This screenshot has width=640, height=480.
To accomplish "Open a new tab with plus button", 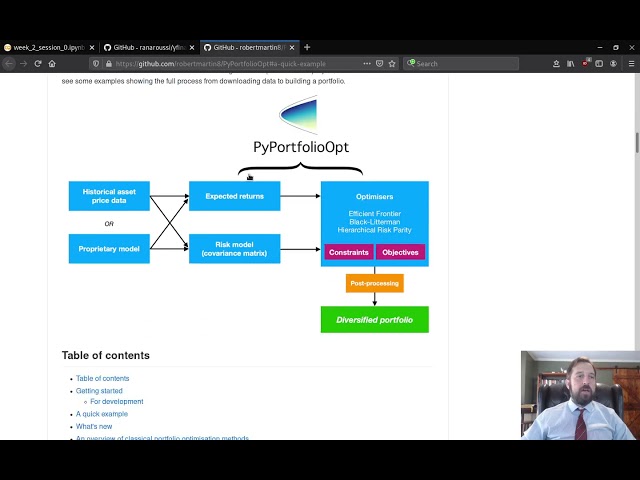I will tap(307, 47).
